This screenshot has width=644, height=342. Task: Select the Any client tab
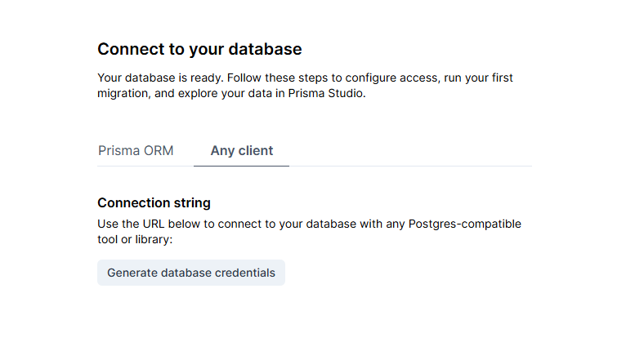point(241,151)
